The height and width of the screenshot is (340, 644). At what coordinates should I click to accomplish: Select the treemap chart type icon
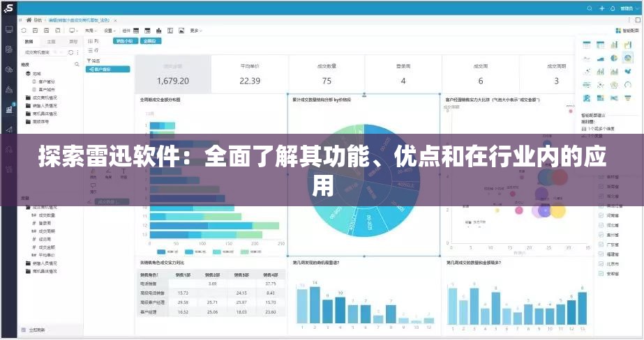601,98
